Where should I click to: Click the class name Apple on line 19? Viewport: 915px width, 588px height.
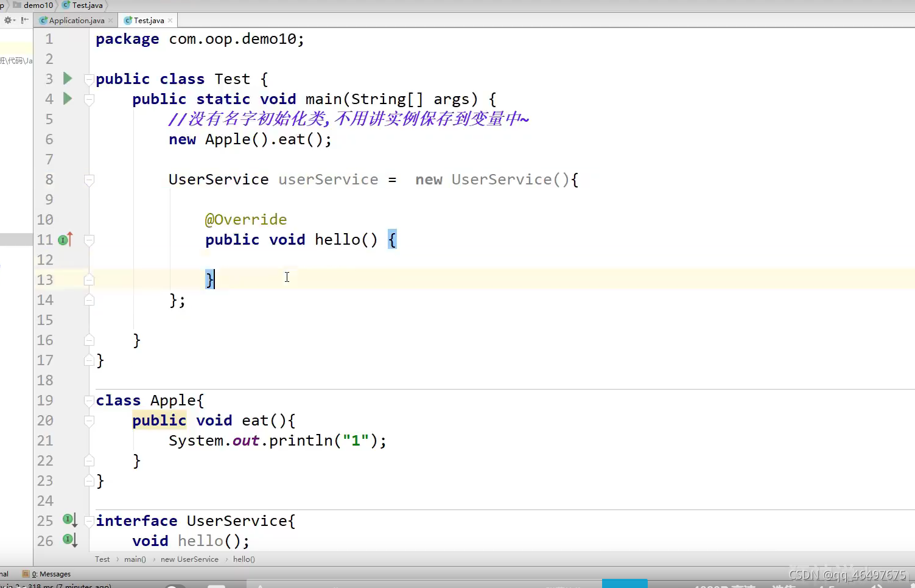tap(173, 401)
